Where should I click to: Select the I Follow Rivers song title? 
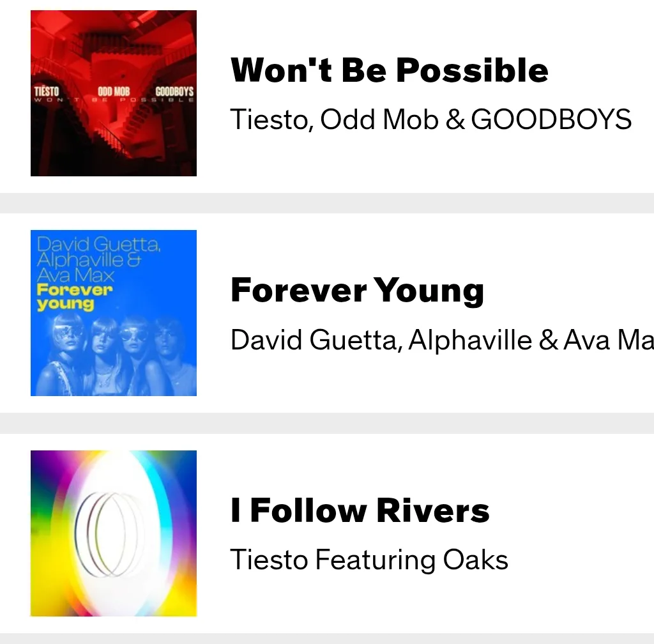pos(360,511)
